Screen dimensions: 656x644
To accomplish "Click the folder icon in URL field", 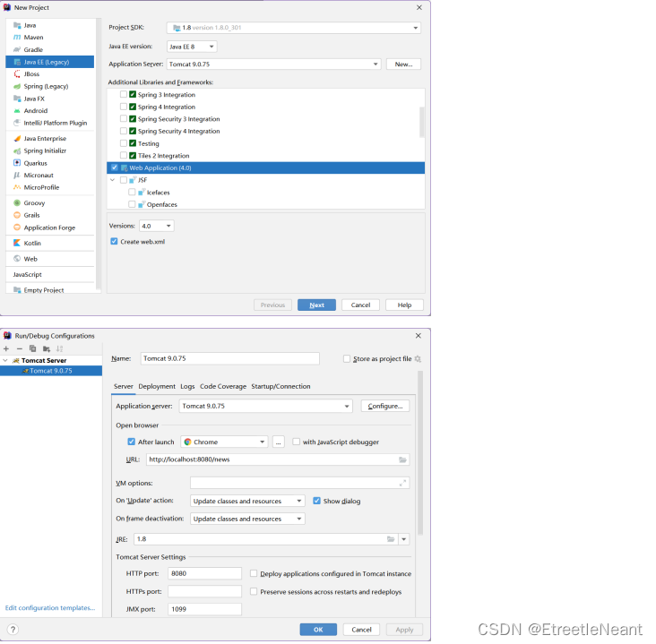I will (402, 459).
